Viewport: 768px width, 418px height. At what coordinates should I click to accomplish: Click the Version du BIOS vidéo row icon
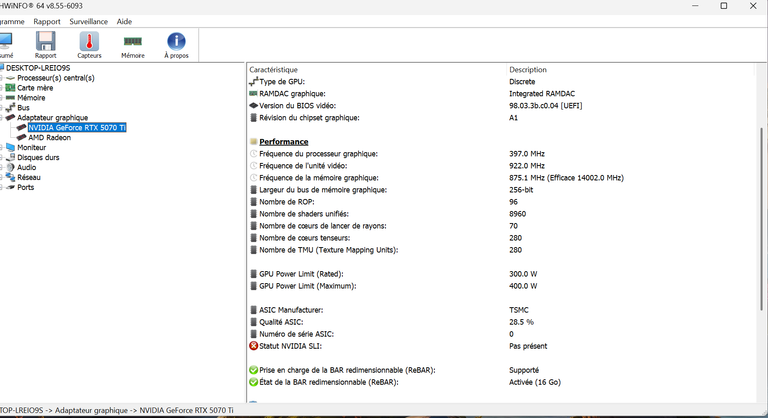click(x=253, y=105)
